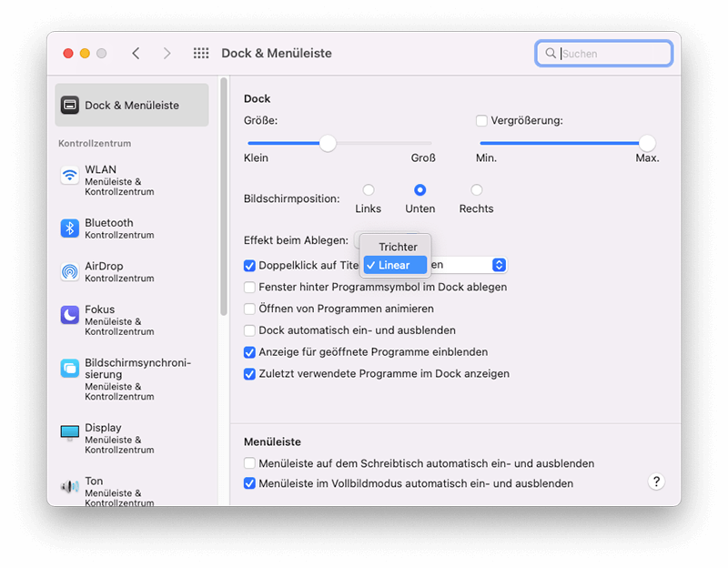The height and width of the screenshot is (568, 728).
Task: Click the Suchen search field
Action: click(x=603, y=54)
